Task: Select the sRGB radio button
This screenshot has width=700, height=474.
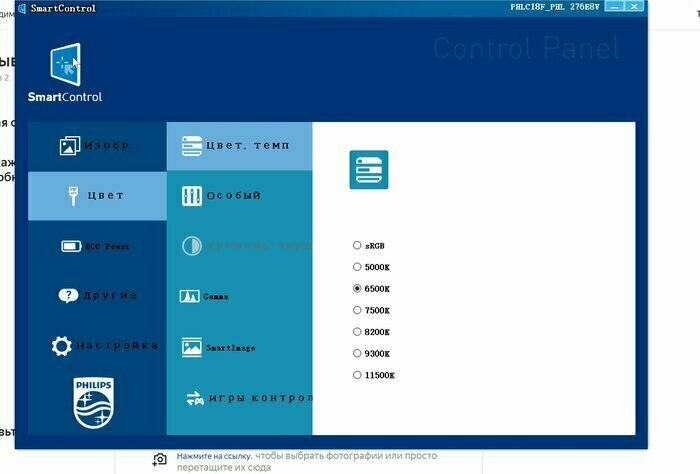Action: click(x=357, y=245)
